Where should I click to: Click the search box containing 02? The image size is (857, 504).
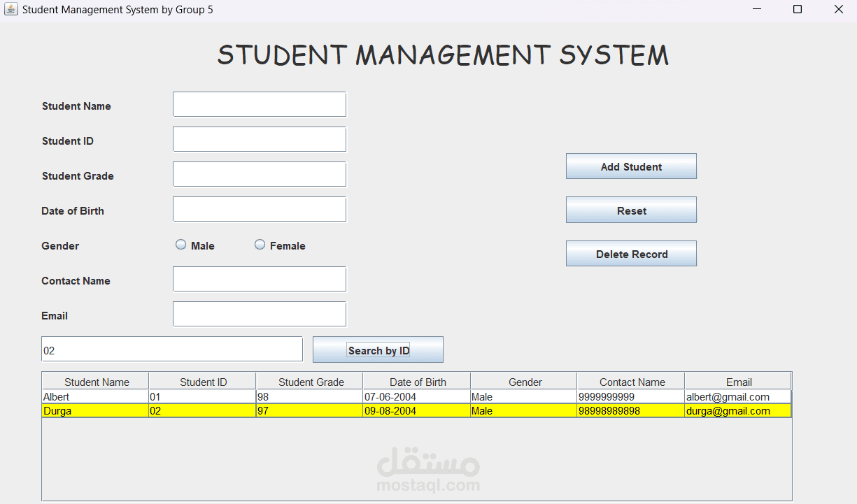[171, 349]
